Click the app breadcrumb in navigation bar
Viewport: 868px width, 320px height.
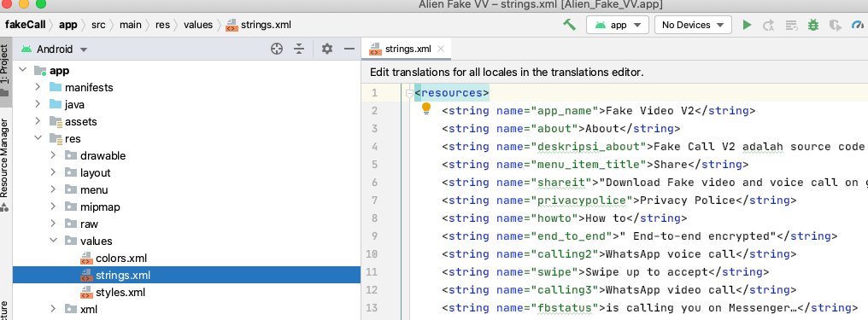(x=68, y=25)
